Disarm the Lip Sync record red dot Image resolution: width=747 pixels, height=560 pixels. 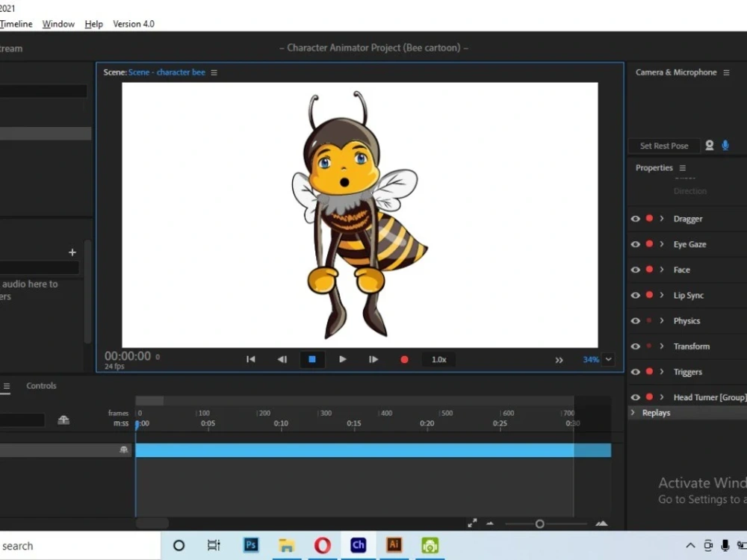pos(649,295)
